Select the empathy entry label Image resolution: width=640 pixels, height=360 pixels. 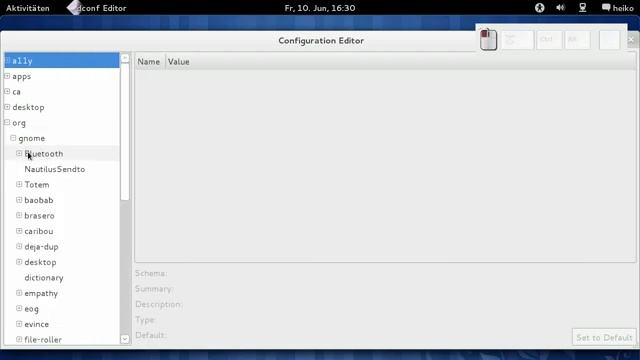coord(41,293)
